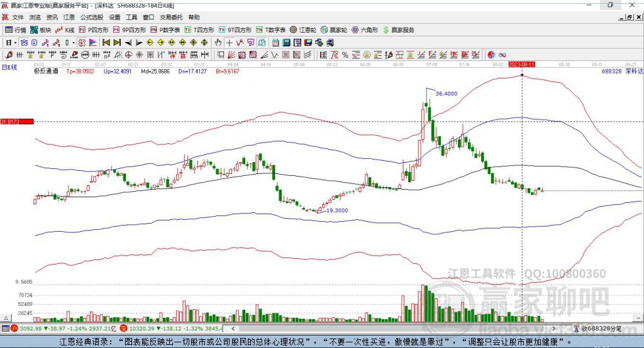Click the 行情 quotes toolbar button
This screenshot has width=644, height=348.
pyautogui.click(x=16, y=30)
